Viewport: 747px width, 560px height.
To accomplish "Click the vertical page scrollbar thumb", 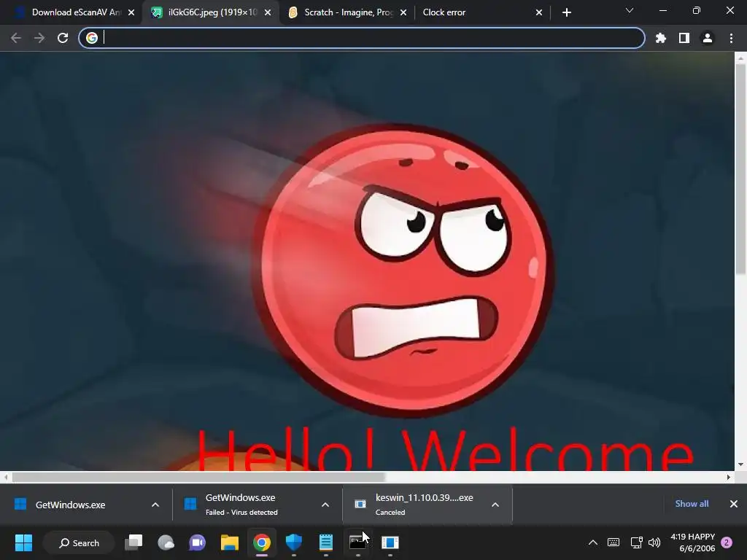I will click(740, 168).
